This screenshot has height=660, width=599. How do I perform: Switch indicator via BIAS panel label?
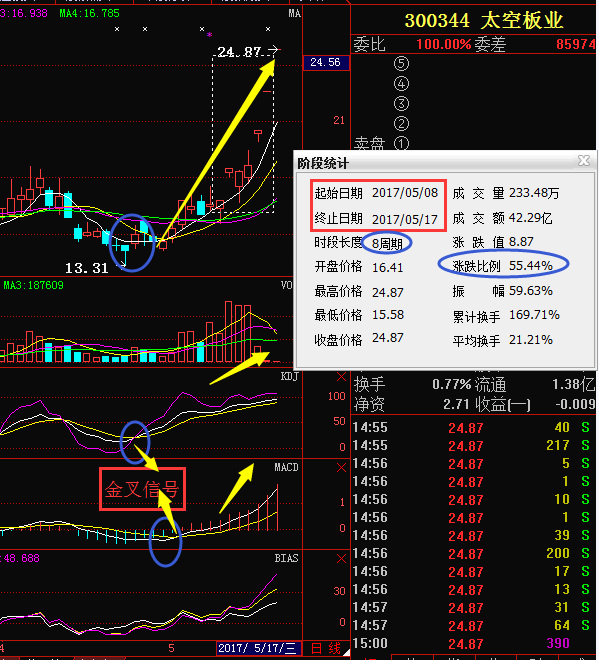286,558
